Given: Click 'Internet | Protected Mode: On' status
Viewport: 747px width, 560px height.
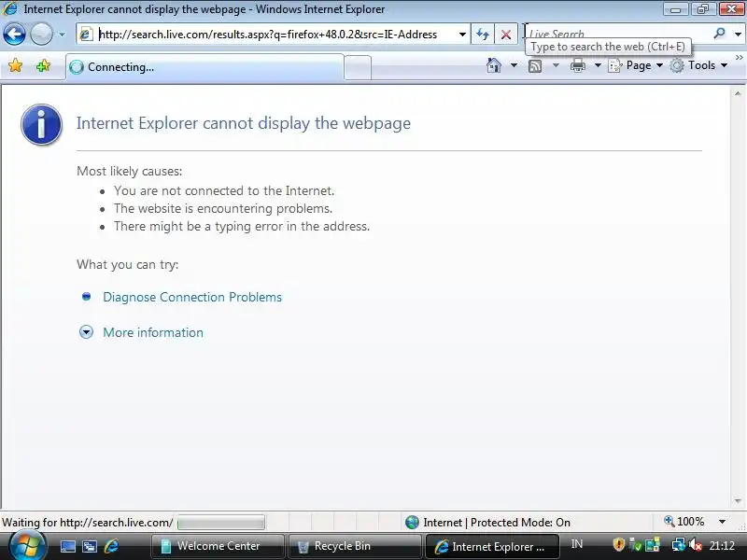Looking at the screenshot, I should point(497,523).
